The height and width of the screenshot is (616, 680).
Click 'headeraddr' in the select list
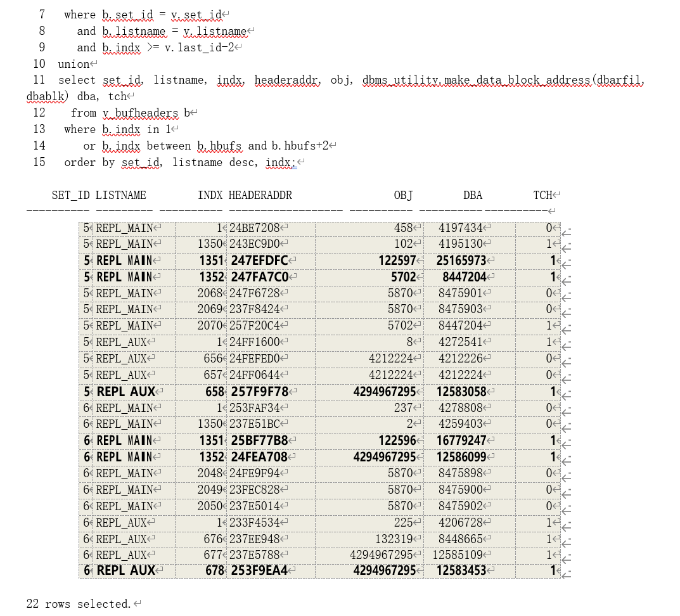point(286,80)
